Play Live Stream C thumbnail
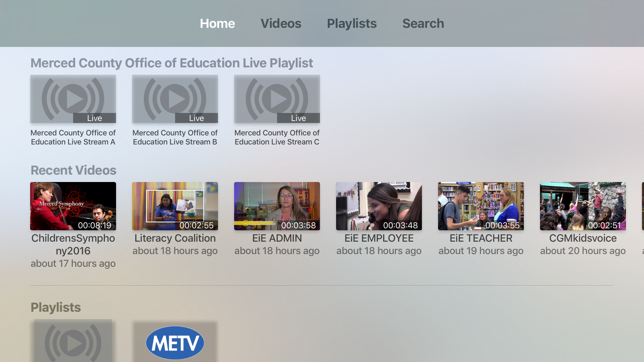Screen dimensions: 644x362 click(277, 99)
